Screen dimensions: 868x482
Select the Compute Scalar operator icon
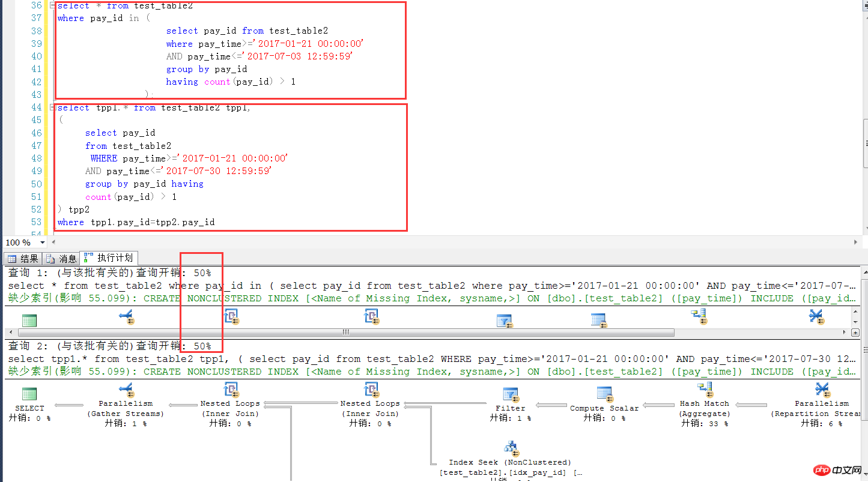(604, 394)
